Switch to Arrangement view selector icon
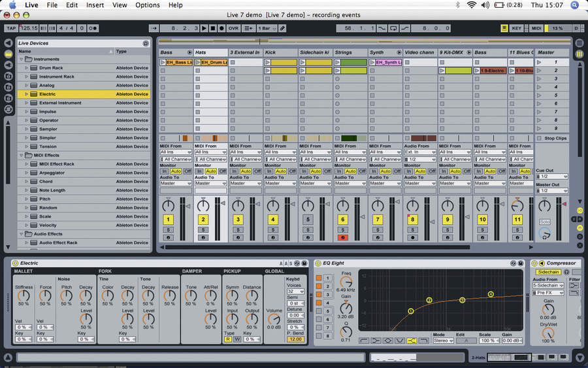This screenshot has height=368, width=588. coord(580,43)
